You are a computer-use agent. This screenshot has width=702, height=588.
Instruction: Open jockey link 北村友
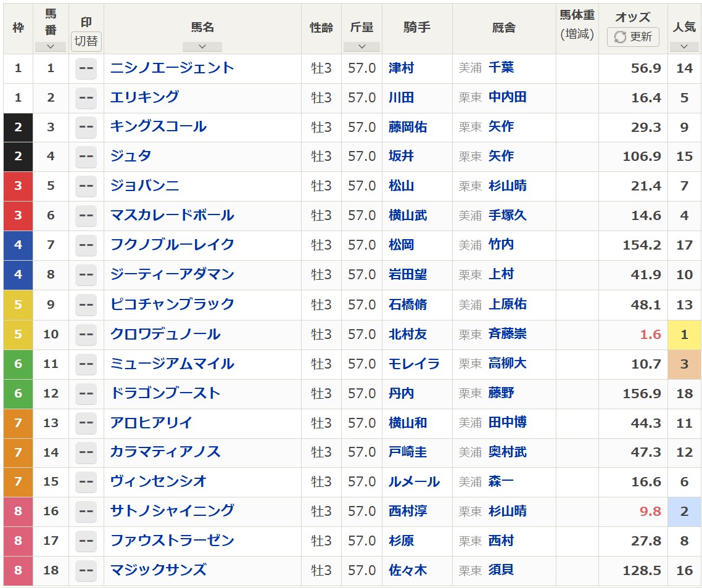tap(408, 334)
